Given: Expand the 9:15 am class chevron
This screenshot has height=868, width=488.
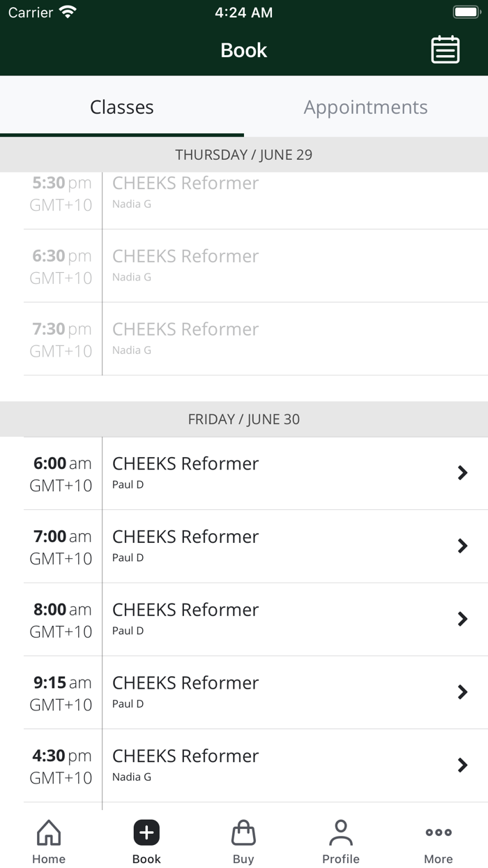Looking at the screenshot, I should click(462, 692).
